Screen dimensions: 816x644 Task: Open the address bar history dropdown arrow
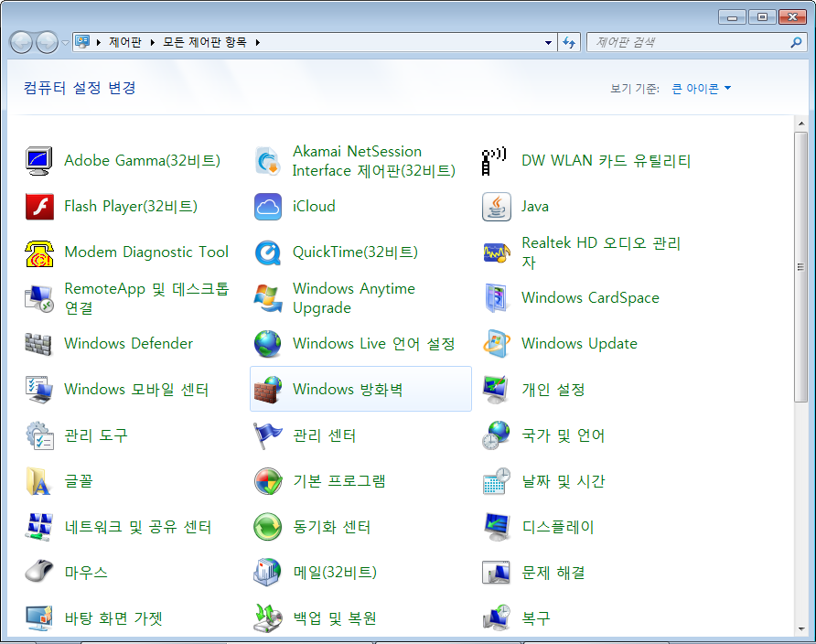547,43
